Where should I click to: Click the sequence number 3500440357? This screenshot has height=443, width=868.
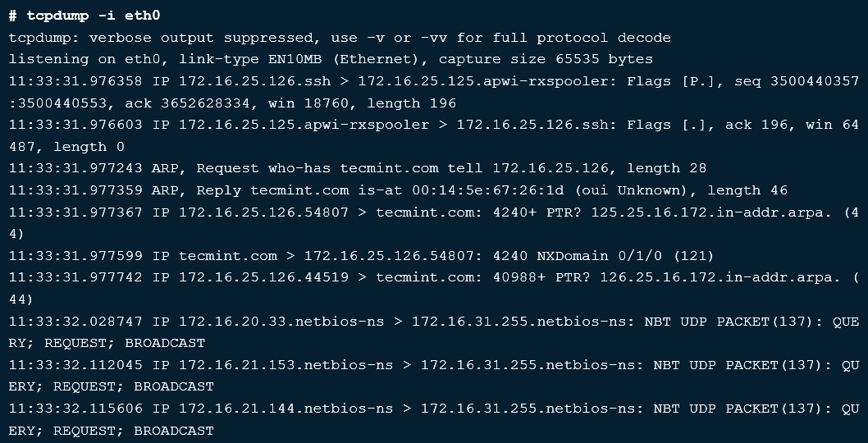click(815, 81)
